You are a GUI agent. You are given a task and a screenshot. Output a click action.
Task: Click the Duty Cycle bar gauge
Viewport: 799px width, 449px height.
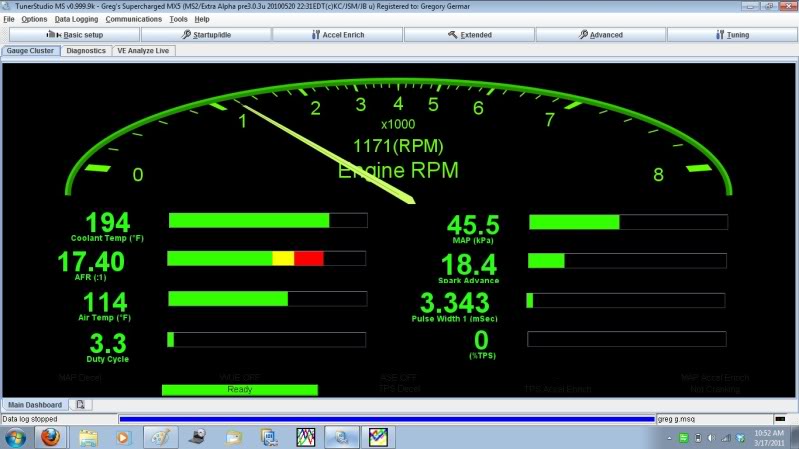(267, 340)
